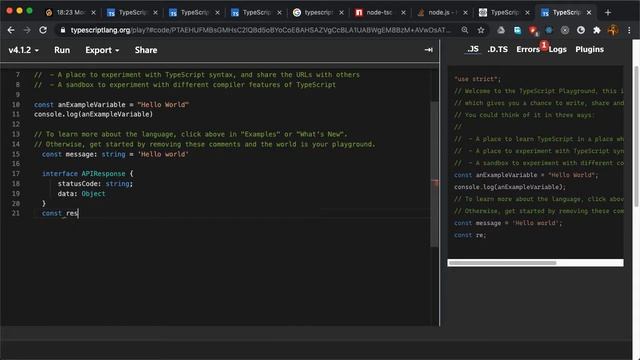
Task: Reload the TypeScript Playground page
Action: click(43, 30)
